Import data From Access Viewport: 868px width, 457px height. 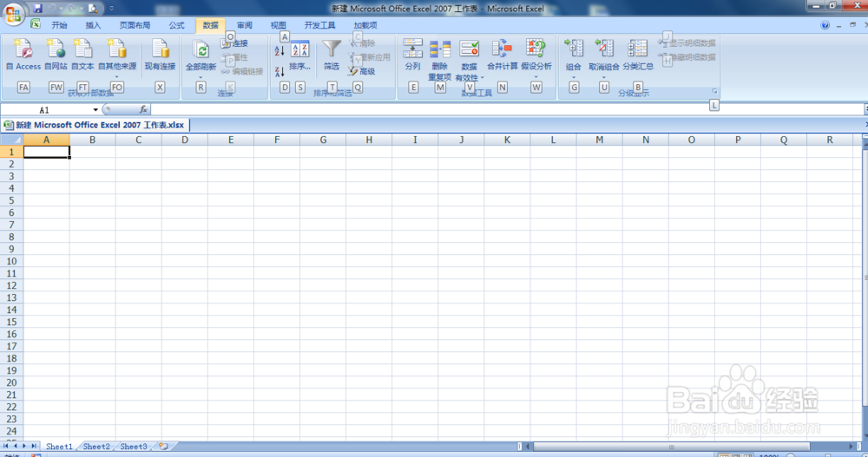23,55
